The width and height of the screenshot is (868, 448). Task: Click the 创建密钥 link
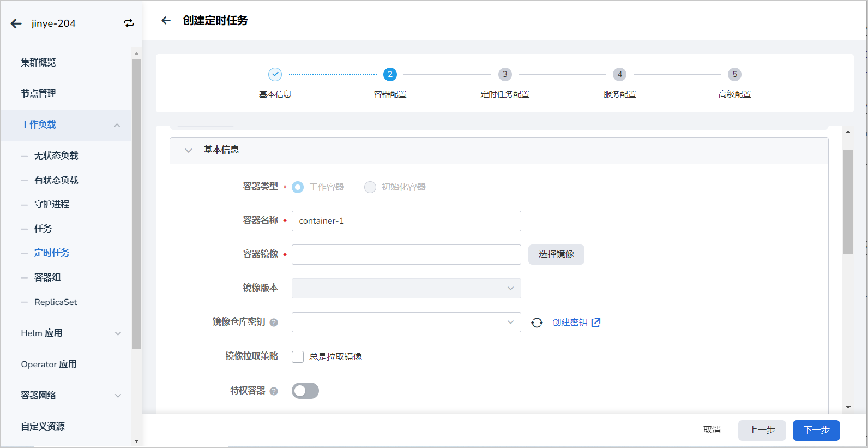pyautogui.click(x=570, y=322)
